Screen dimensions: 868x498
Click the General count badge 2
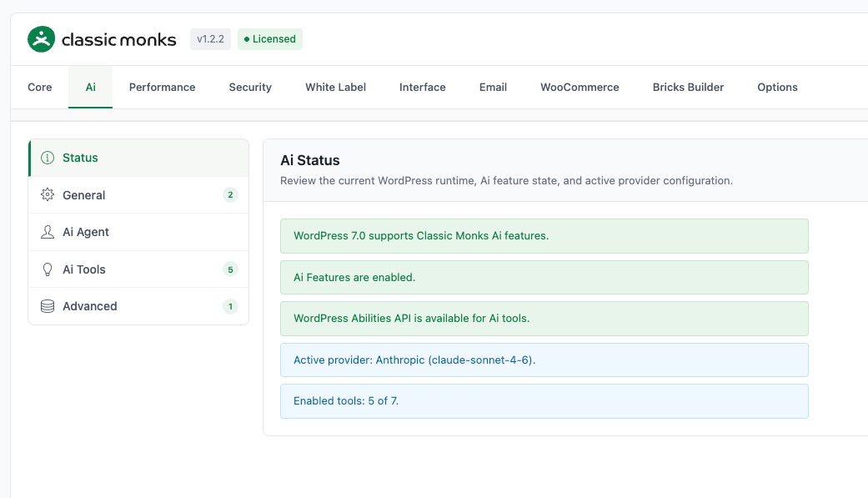click(x=230, y=195)
